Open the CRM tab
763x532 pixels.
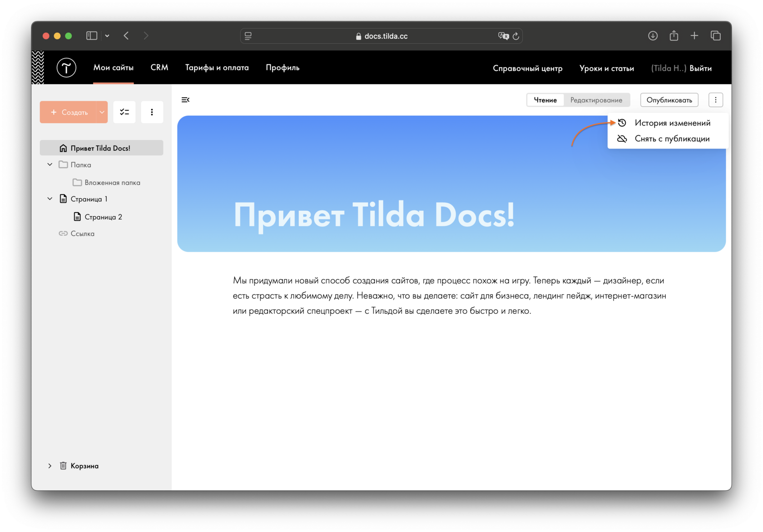click(159, 68)
